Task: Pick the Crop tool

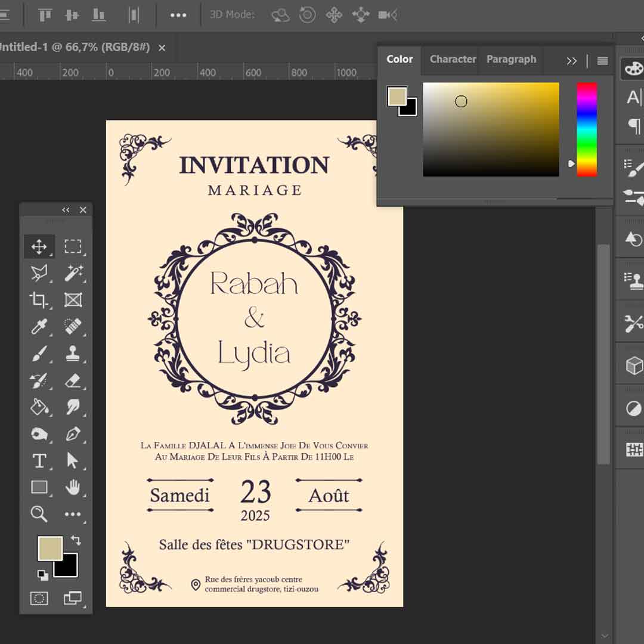Action: click(39, 299)
